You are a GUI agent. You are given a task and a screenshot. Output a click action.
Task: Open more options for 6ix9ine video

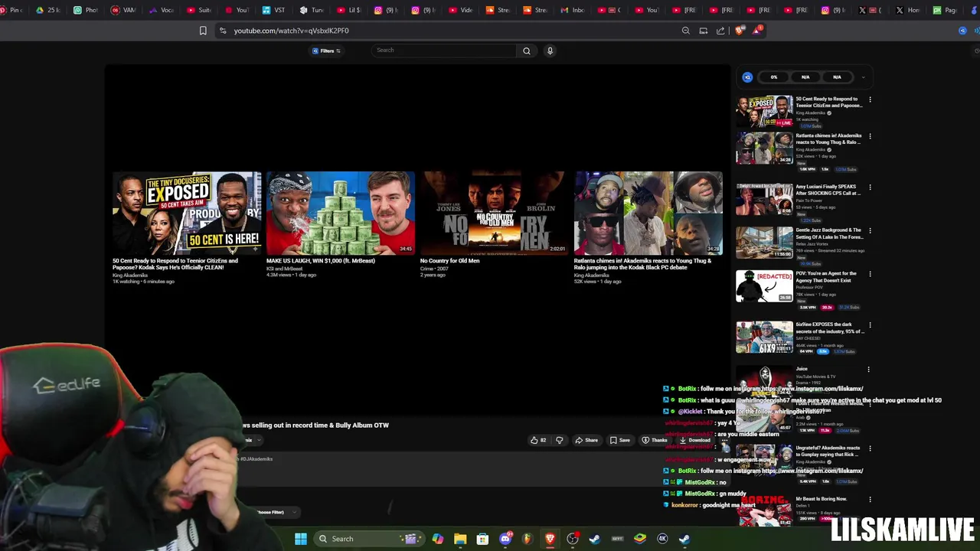pos(870,325)
